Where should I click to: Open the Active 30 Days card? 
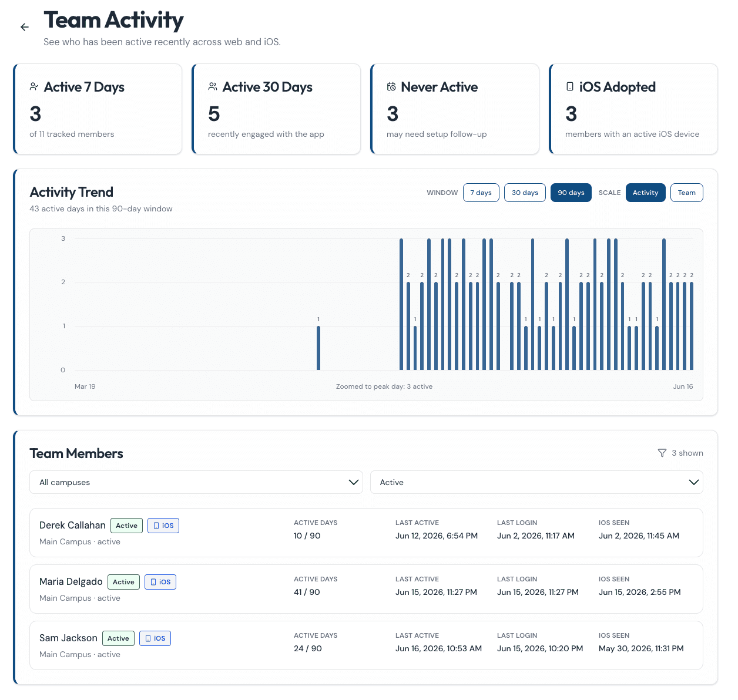click(x=276, y=109)
